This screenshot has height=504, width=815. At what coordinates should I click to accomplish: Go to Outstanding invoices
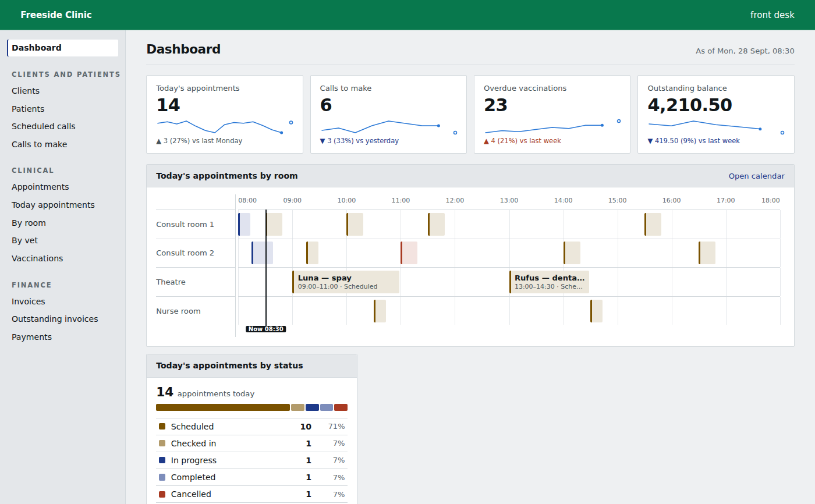(55, 319)
